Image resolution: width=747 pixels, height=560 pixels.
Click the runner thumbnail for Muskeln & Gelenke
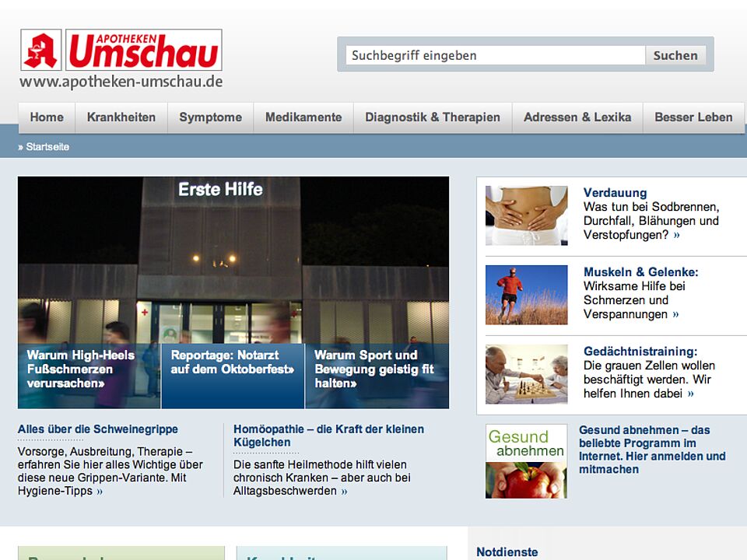coord(527,295)
